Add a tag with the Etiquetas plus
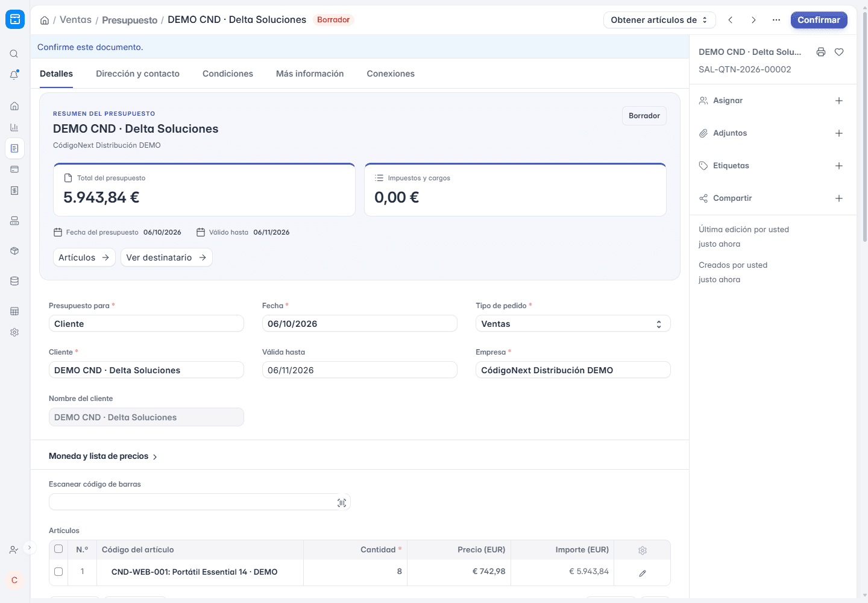 [x=839, y=166]
